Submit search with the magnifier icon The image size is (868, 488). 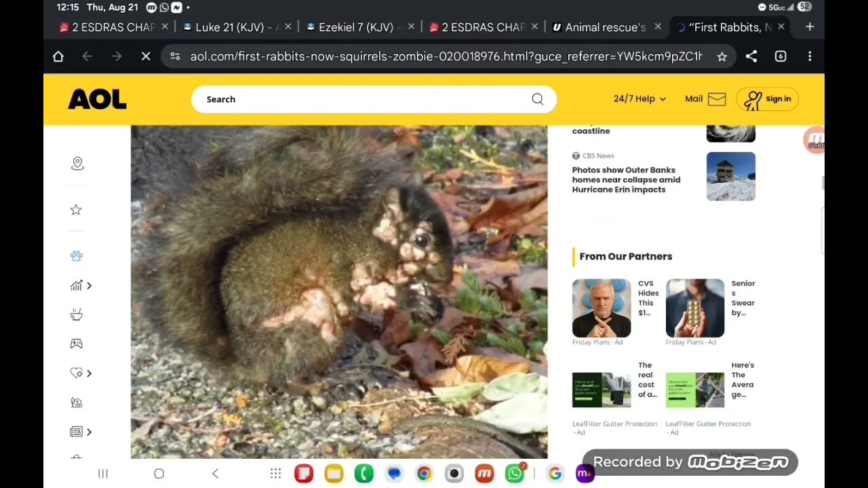pos(537,99)
